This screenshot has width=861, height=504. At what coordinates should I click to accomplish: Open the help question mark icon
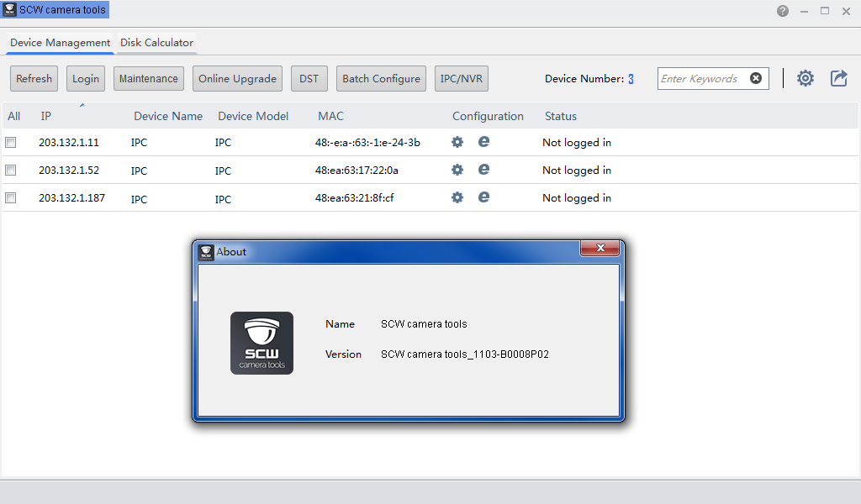pos(783,11)
